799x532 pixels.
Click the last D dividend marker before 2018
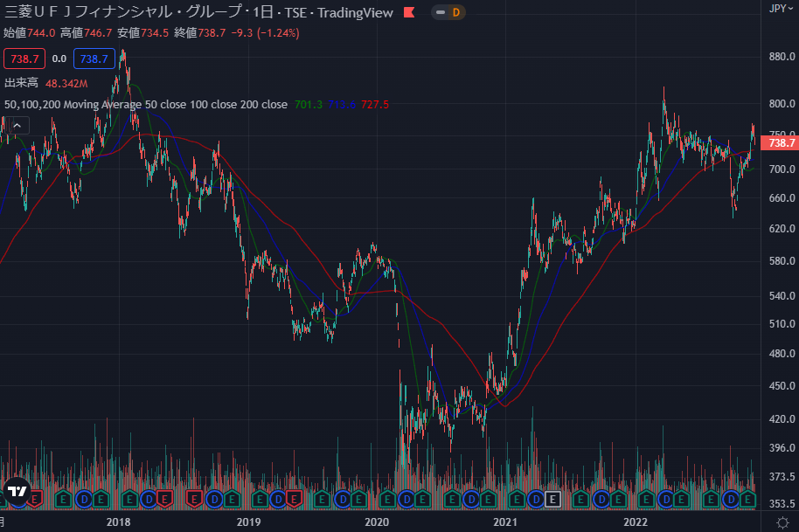coord(84,499)
